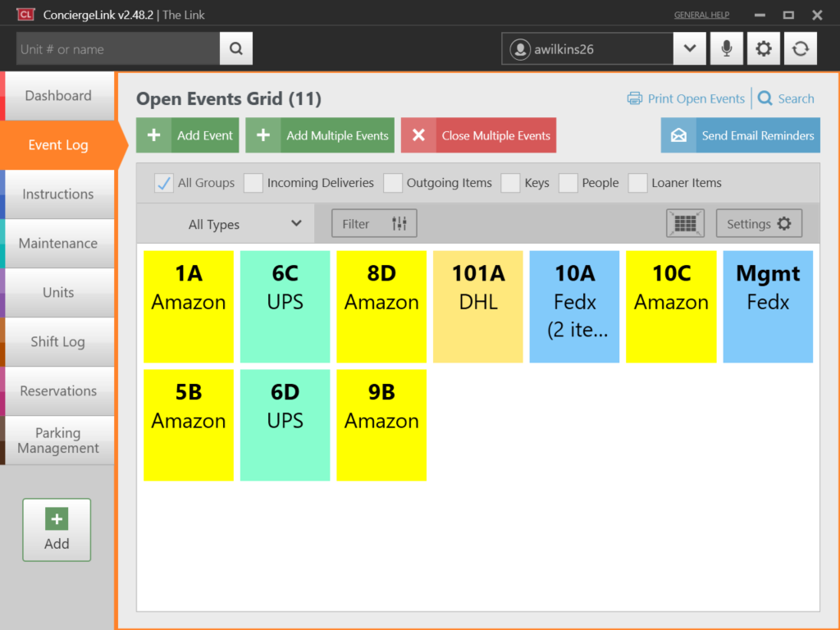Open Parking Management
The width and height of the screenshot is (840, 630).
tap(58, 441)
